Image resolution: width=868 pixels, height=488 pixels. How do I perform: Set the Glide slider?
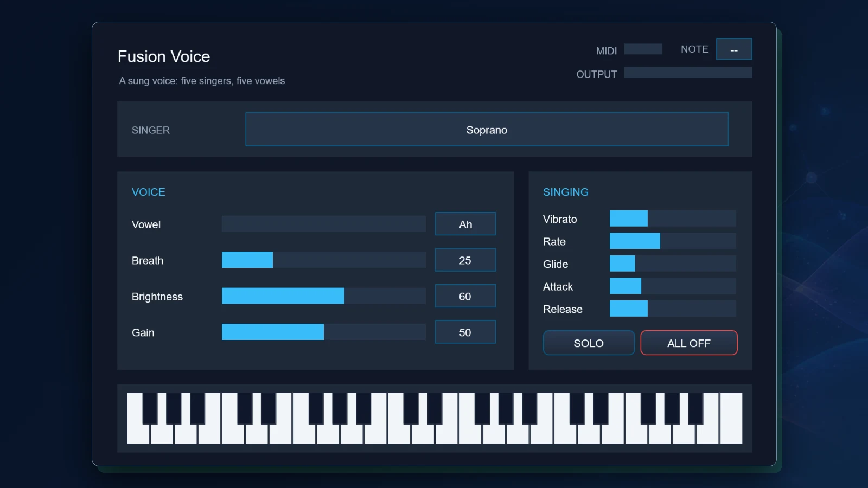click(673, 264)
